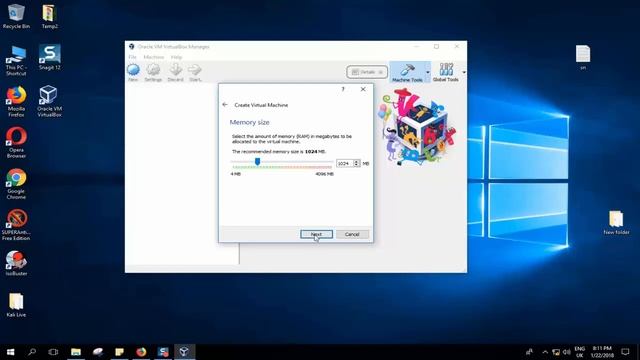Switch to Snagit in the taskbar
The height and width of the screenshot is (360, 640).
click(163, 352)
